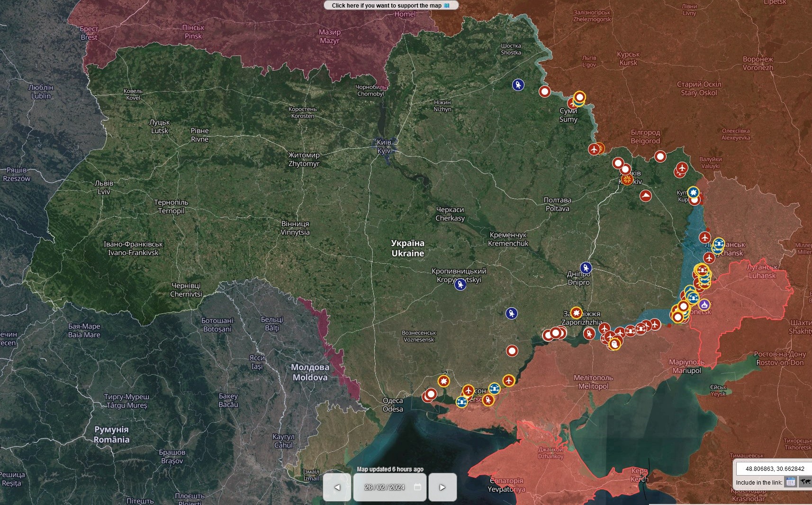Select the explosion marker on Zaporizhzhia
Image resolution: width=812 pixels, height=505 pixels.
coord(576,312)
